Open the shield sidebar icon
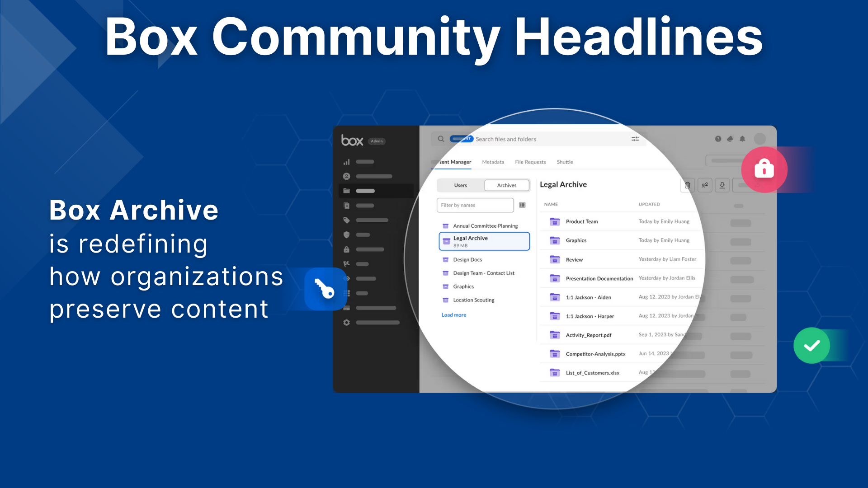This screenshot has height=488, width=868. click(x=347, y=235)
